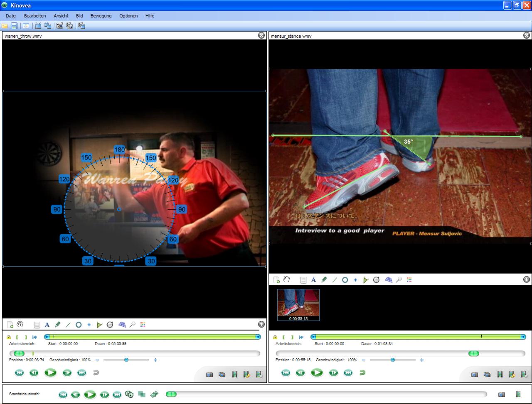Click the Save disk icon in main toolbar
This screenshot has height=404, width=532.
14,26
